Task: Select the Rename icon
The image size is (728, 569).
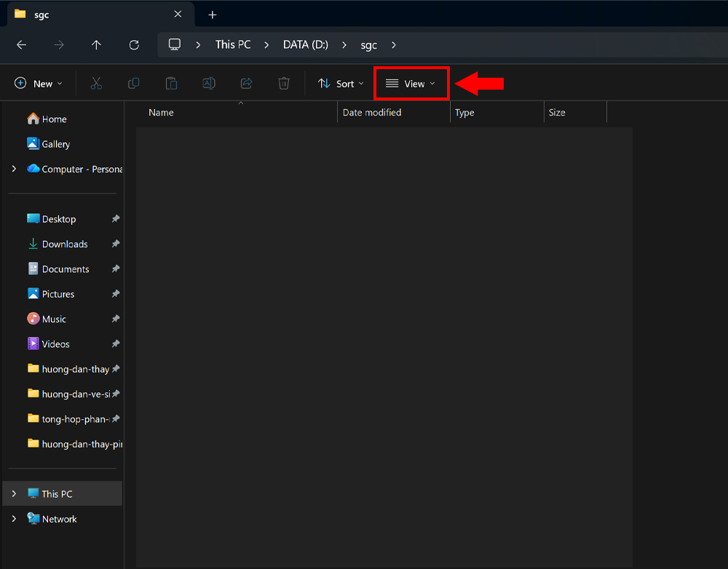Action: pos(209,83)
